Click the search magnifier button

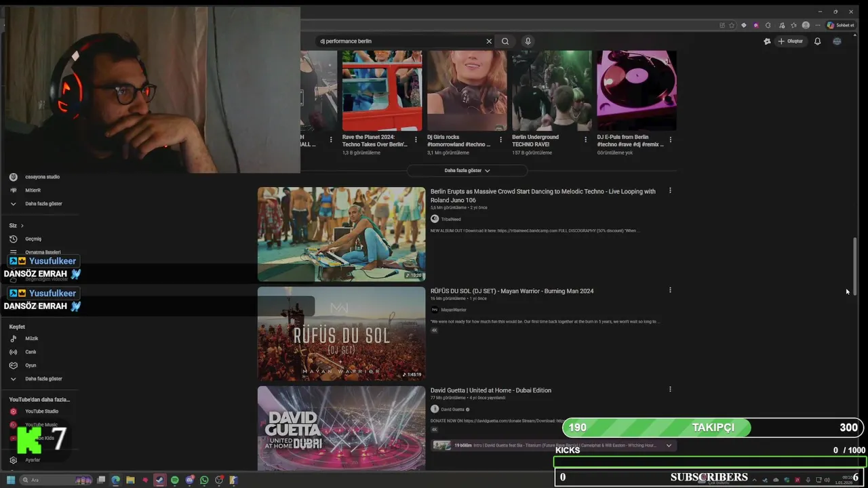(505, 41)
